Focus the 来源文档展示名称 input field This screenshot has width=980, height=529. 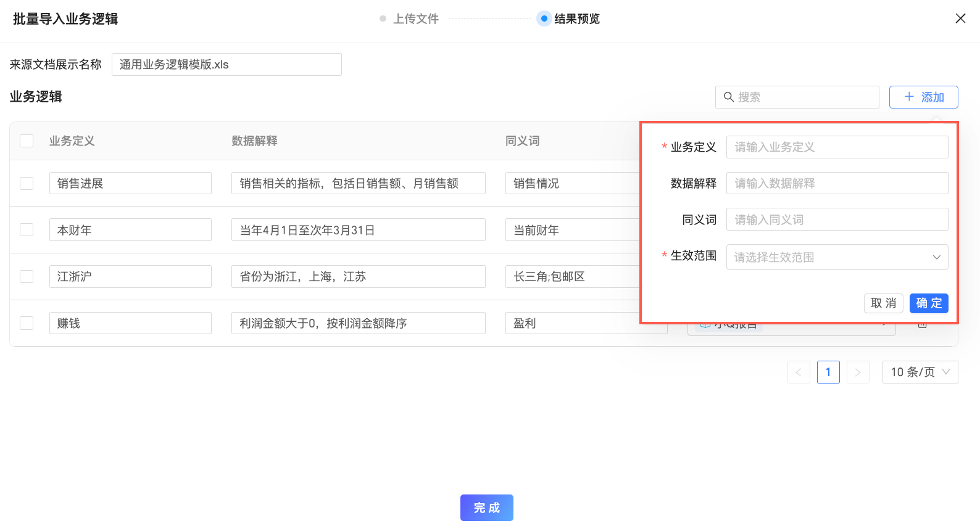[226, 64]
